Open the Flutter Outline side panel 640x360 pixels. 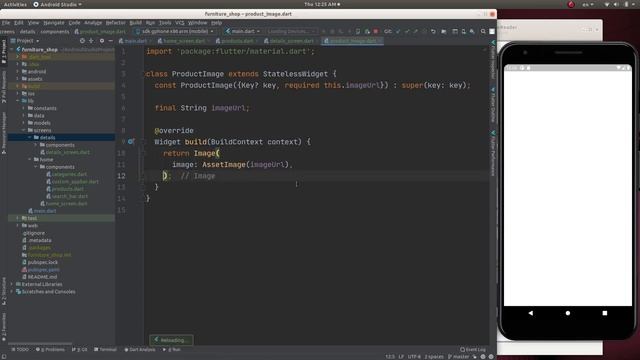point(493,104)
